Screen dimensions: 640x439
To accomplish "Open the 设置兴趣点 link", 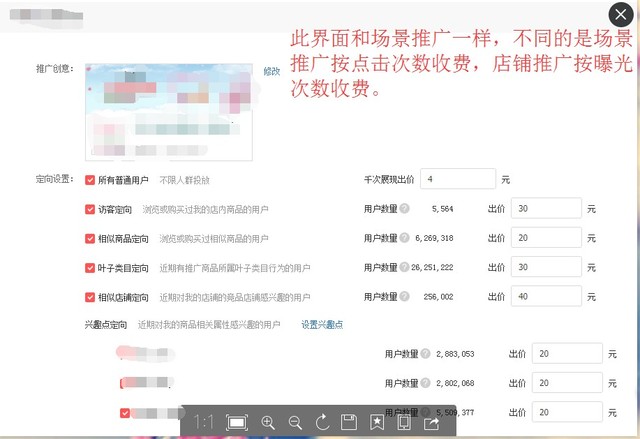I will pyautogui.click(x=322, y=325).
